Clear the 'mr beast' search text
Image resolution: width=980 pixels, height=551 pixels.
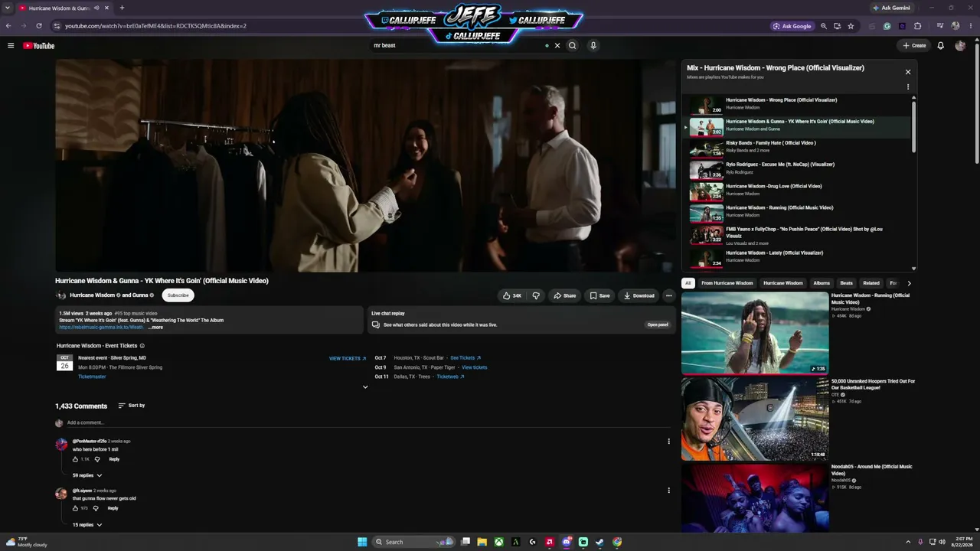click(x=557, y=46)
